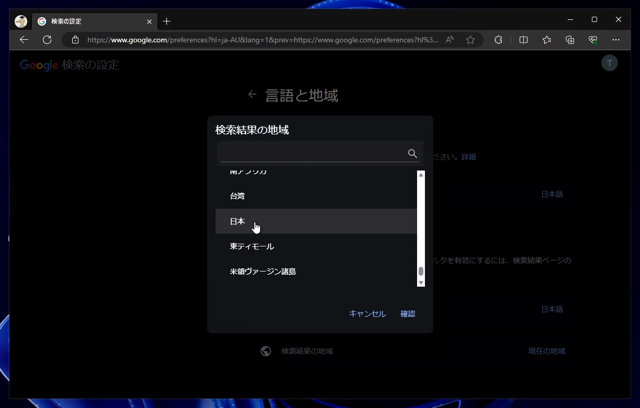Screen dimensions: 640x408
Task: Select 米領ヴァージン諸島 from region list
Action: (x=316, y=271)
